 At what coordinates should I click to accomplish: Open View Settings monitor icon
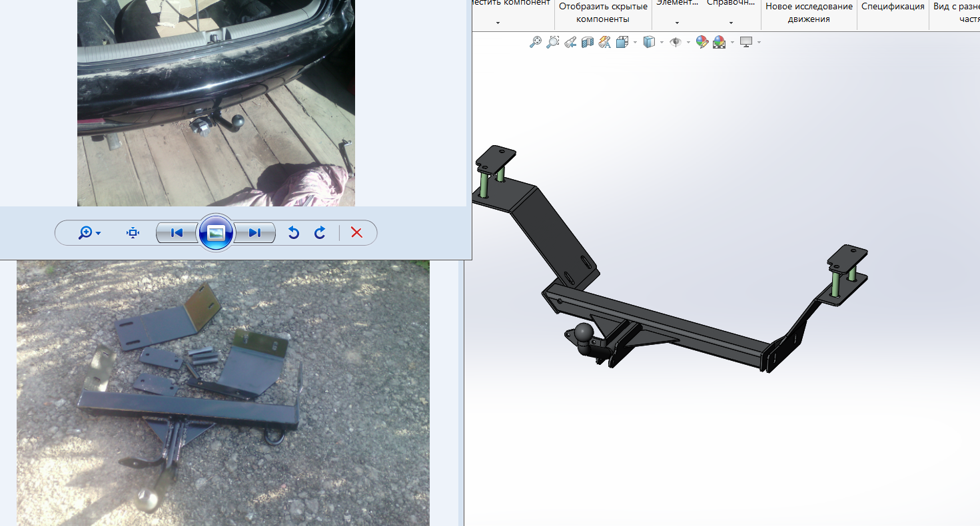click(746, 43)
